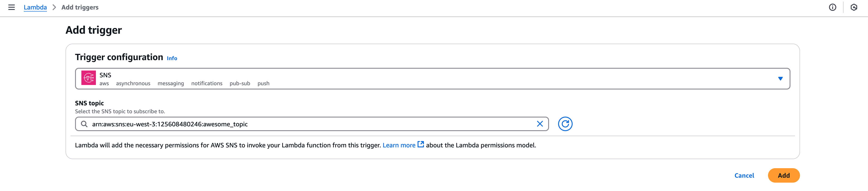Refresh the SNS topic list
This screenshot has height=191, width=868.
click(565, 124)
